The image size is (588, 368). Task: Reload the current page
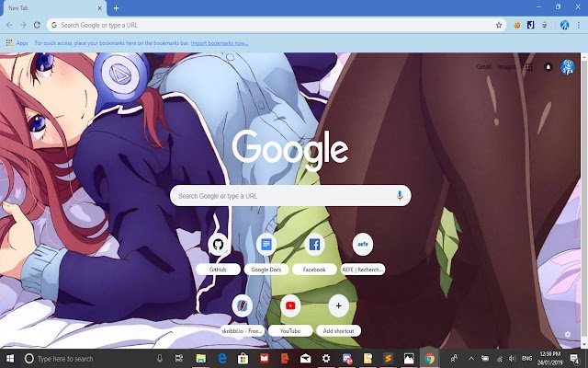coord(37,25)
